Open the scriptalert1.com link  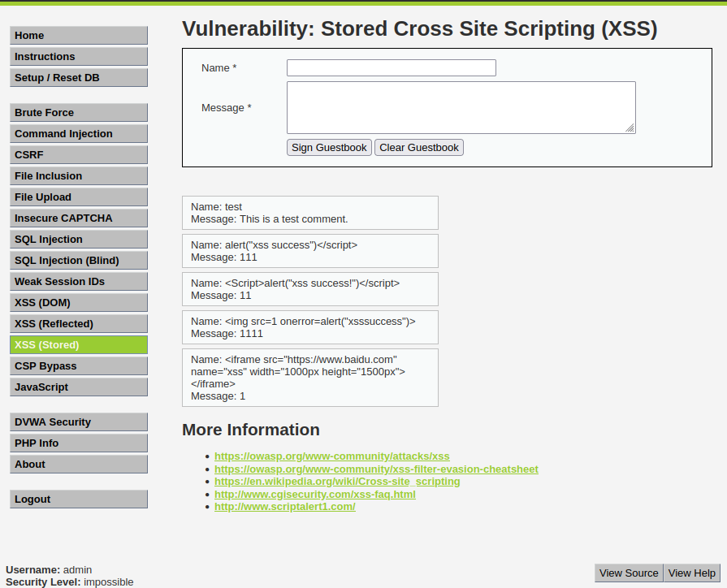click(284, 507)
